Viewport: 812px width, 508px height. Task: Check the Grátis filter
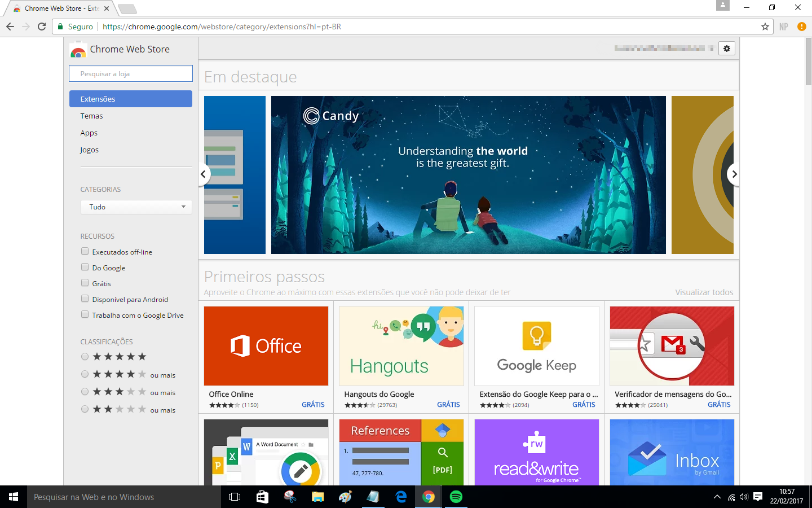coord(85,283)
